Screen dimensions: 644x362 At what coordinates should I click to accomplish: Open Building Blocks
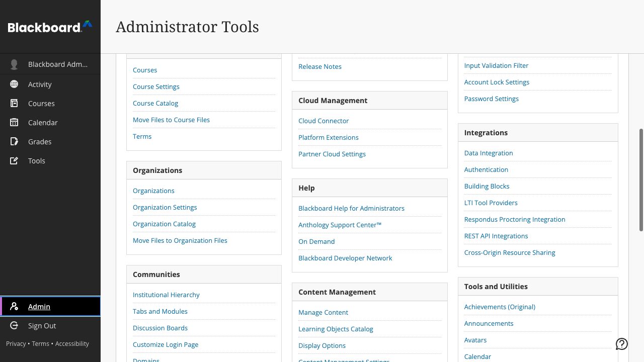(x=487, y=186)
